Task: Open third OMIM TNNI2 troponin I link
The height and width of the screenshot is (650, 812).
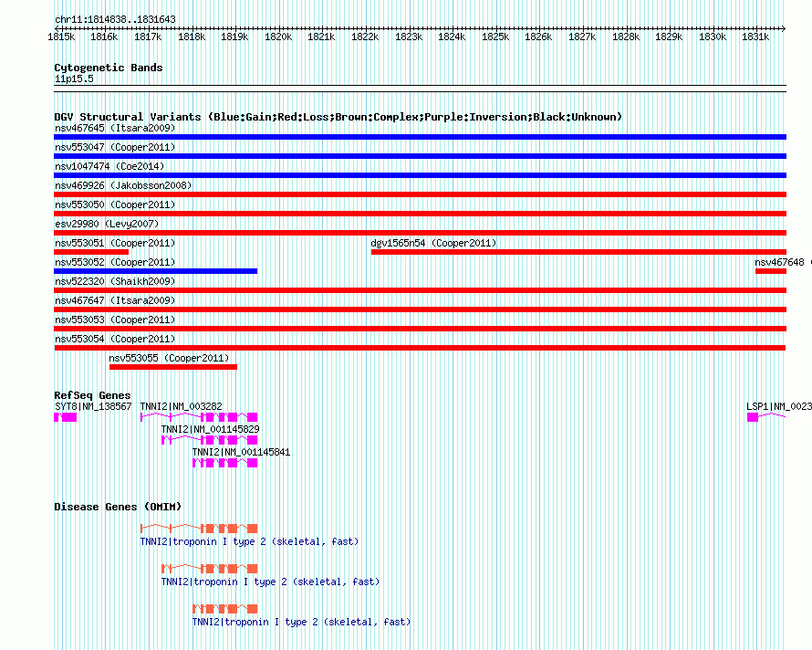Action: click(x=301, y=622)
